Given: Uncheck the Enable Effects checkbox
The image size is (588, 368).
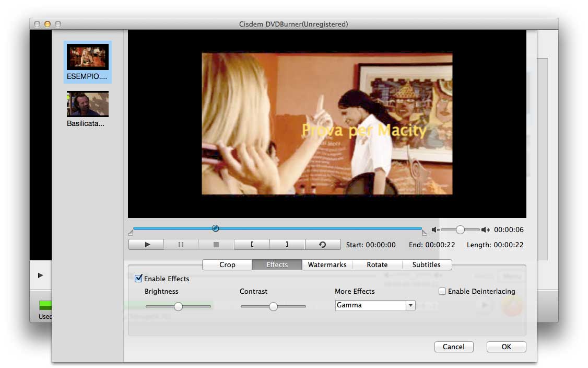Looking at the screenshot, I should 138,279.
